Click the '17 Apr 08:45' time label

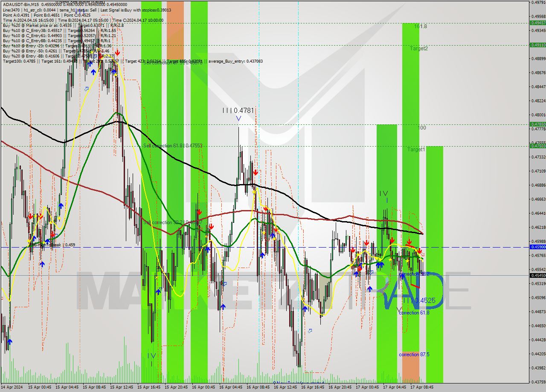[x=421, y=387]
